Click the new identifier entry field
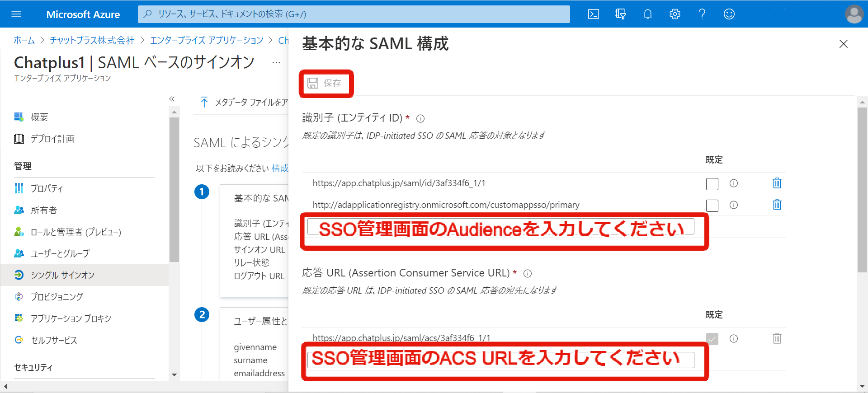This screenshot has height=393, width=868. click(x=501, y=226)
